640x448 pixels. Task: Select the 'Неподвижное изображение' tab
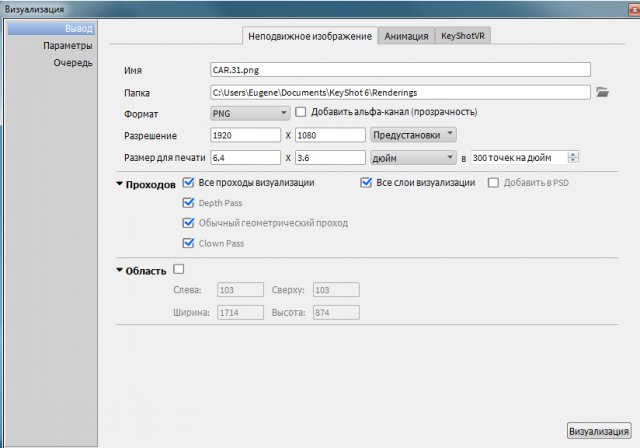coord(310,35)
